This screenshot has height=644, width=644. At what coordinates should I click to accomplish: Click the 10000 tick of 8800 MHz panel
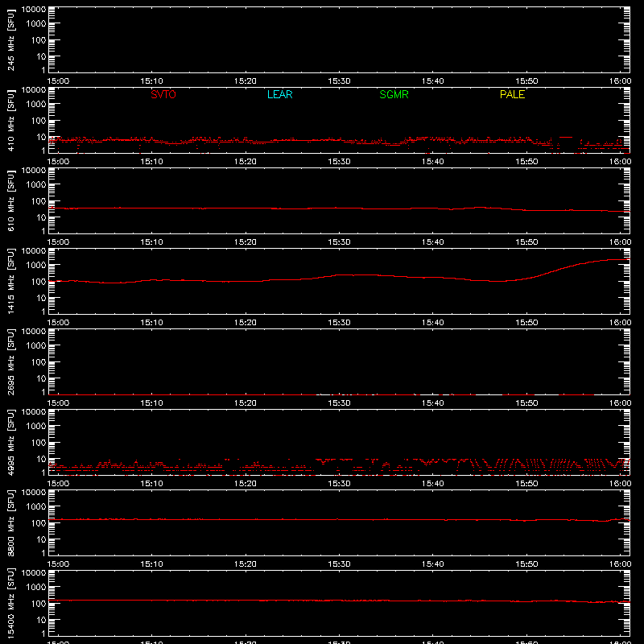pos(34,493)
